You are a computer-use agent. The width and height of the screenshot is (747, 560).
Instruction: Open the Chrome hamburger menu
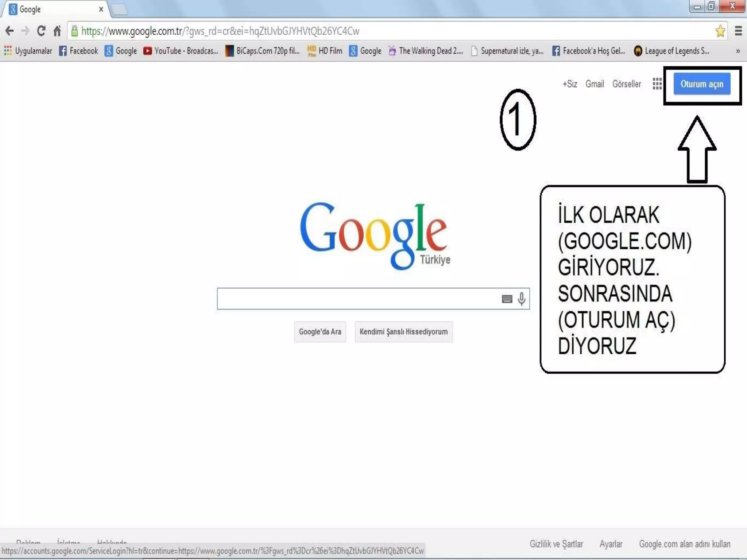(x=738, y=31)
